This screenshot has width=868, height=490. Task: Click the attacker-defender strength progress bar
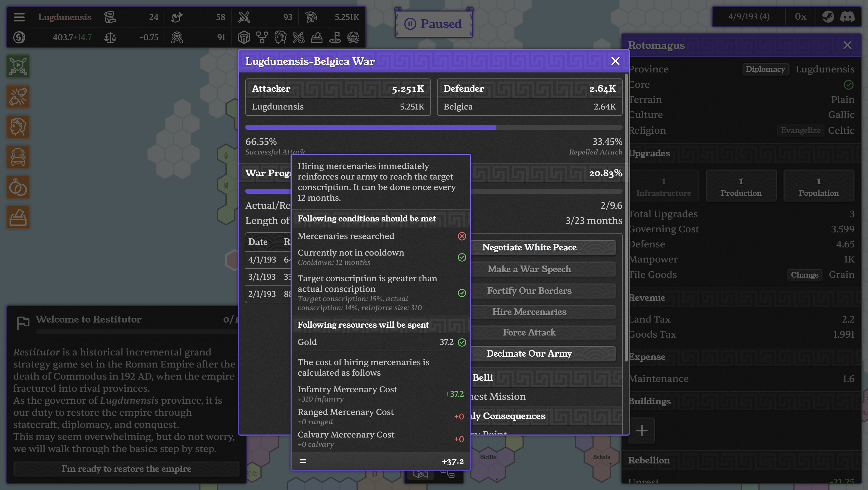pos(434,127)
